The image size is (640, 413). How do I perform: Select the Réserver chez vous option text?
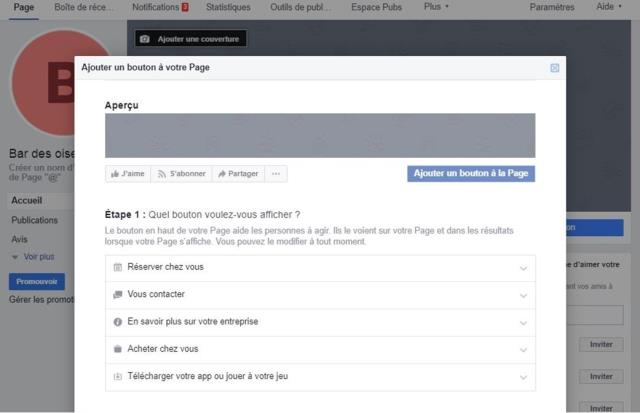pos(165,267)
